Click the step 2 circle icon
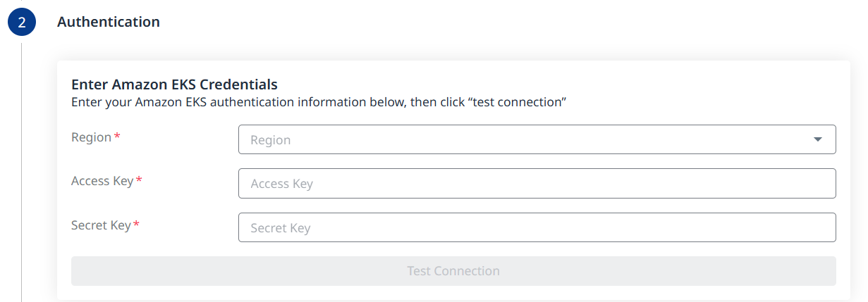868x302 pixels. [21, 23]
